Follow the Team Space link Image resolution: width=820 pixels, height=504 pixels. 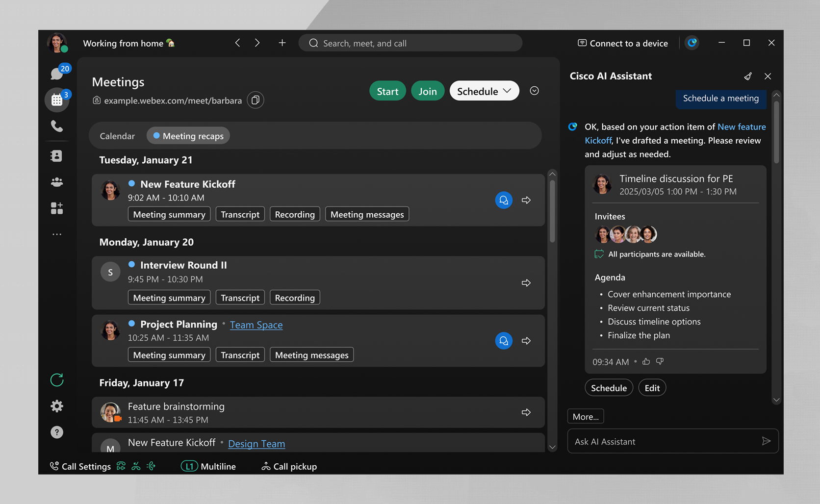pyautogui.click(x=256, y=325)
